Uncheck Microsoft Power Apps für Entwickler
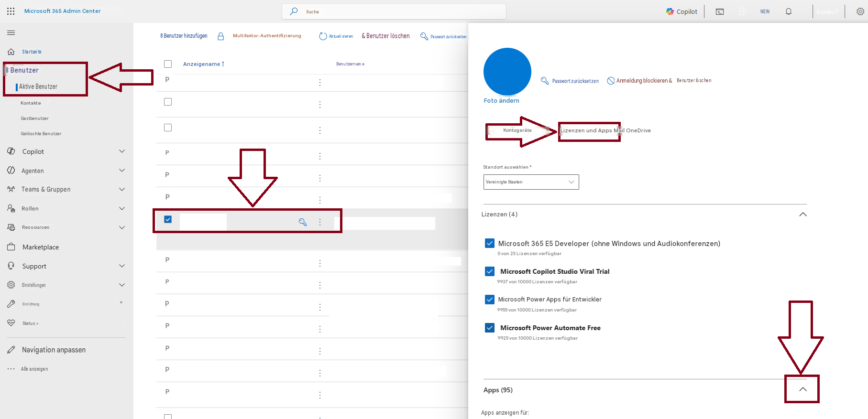 490,300
